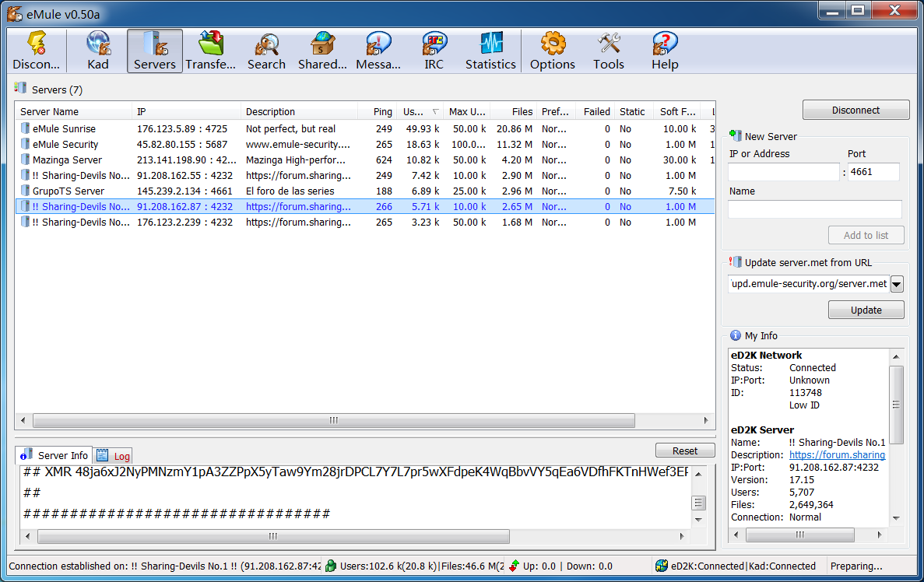
Task: Open the forum.sharing link in My Info
Action: click(837, 455)
